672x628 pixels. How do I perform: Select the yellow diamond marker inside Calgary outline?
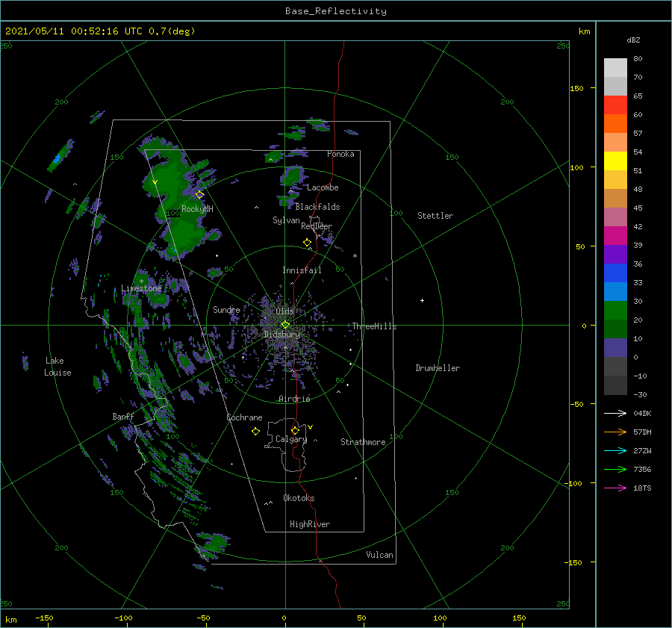[295, 430]
